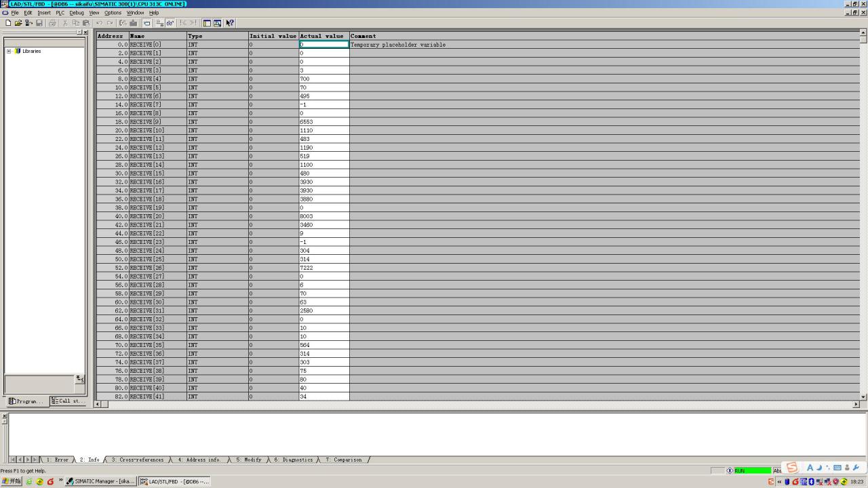The image size is (868, 488).
Task: Switch to the Call structure tab
Action: 68,401
